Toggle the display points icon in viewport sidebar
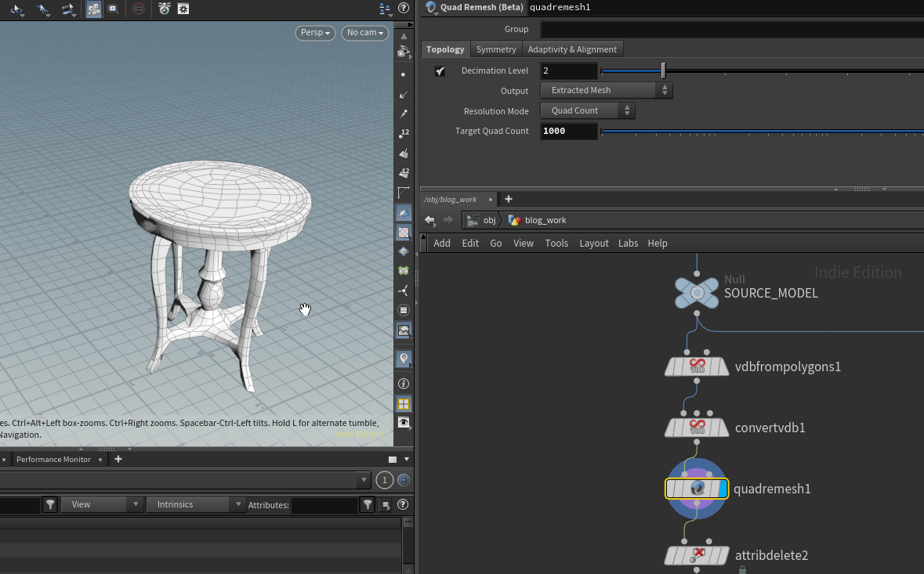Viewport: 924px width, 574px height. pos(404,74)
